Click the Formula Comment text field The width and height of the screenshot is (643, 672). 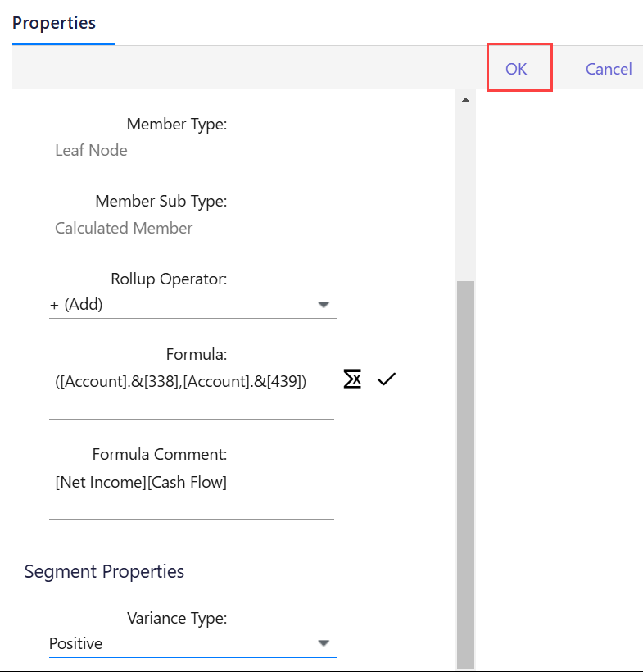(x=191, y=483)
